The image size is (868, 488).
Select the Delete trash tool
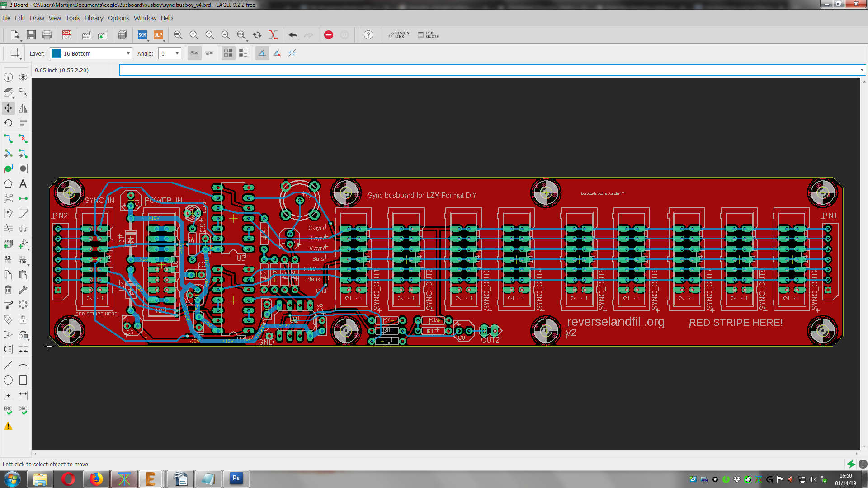[x=8, y=290]
